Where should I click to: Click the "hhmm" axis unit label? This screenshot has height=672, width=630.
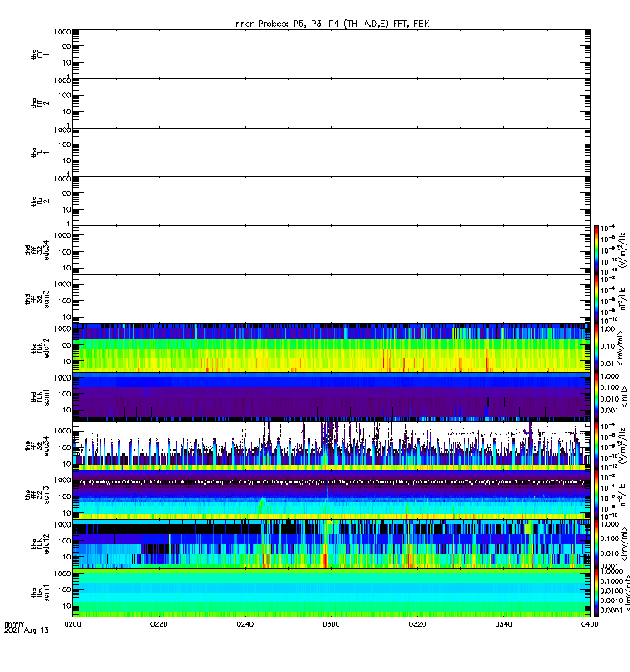pyautogui.click(x=14, y=624)
